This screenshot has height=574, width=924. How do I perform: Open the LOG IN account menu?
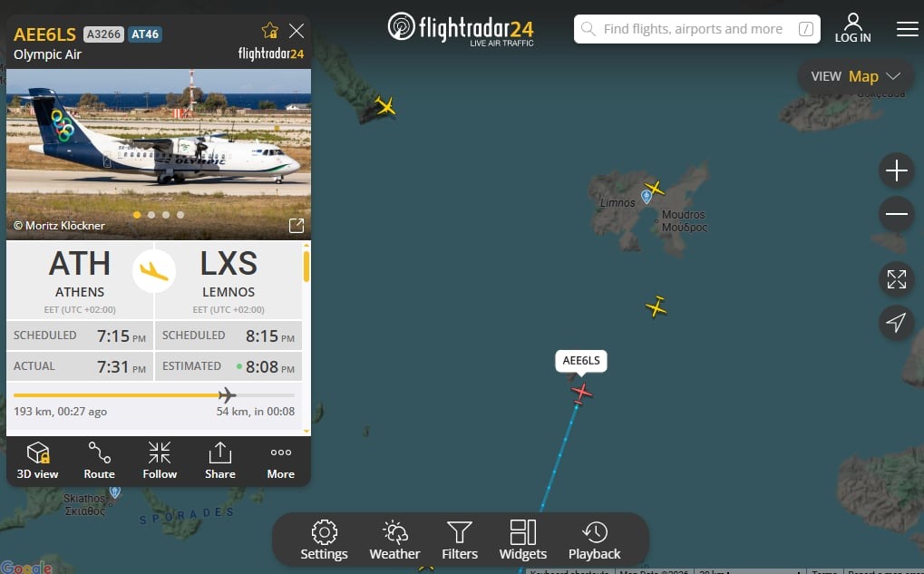(852, 28)
